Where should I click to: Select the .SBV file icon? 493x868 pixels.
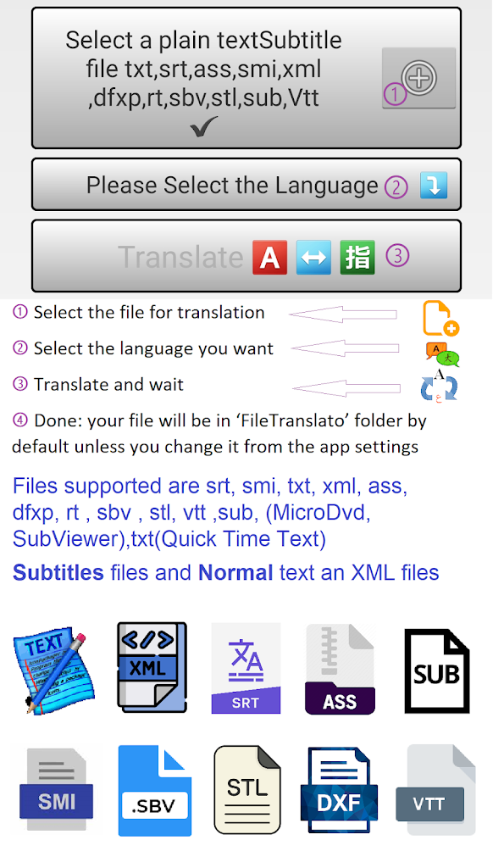pyautogui.click(x=154, y=790)
